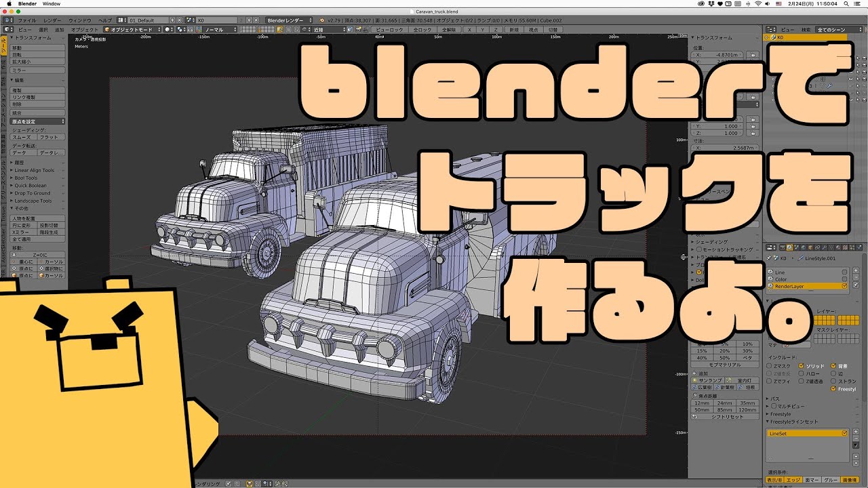Click the ミラー button
The width and height of the screenshot is (868, 488).
pyautogui.click(x=38, y=70)
